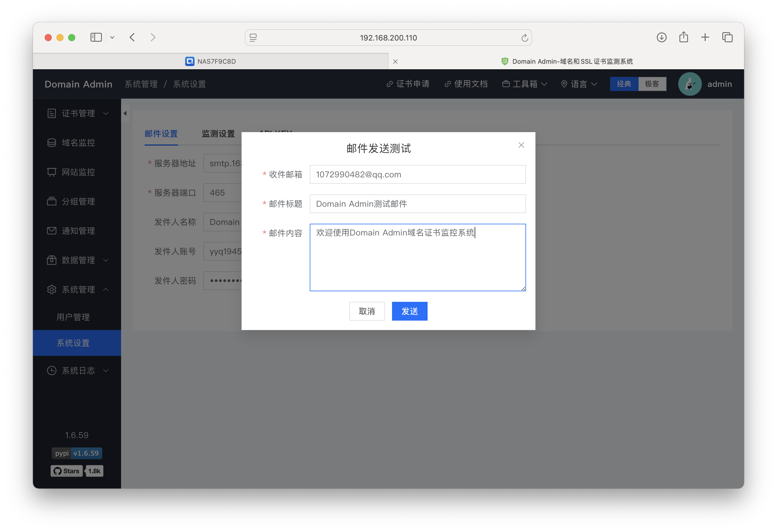This screenshot has width=777, height=532.
Task: Open the 证书申请 link
Action: coord(408,84)
